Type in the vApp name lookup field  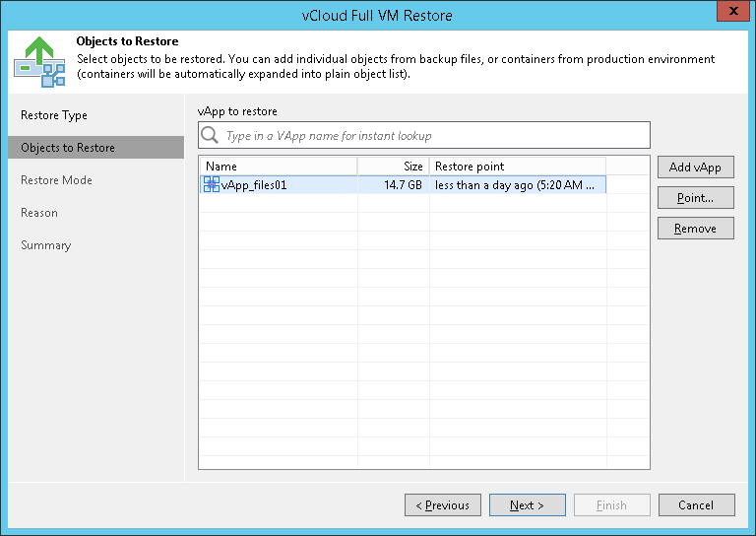pyautogui.click(x=433, y=135)
